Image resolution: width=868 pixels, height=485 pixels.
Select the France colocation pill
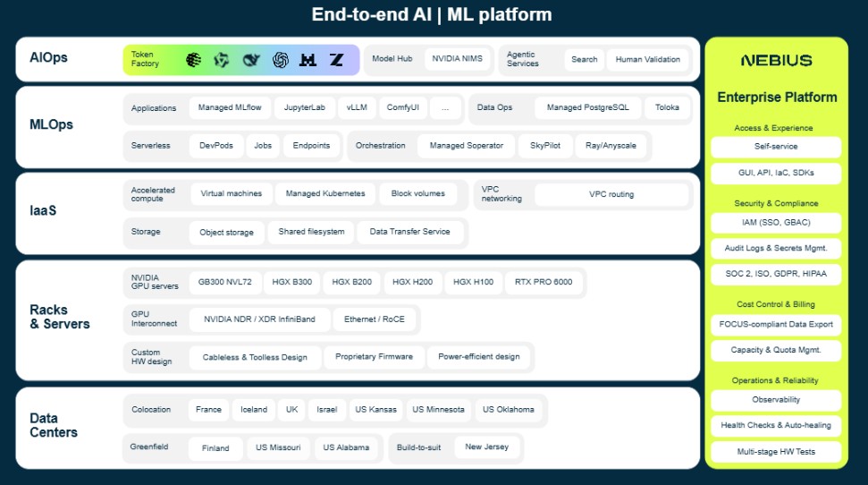tap(208, 410)
